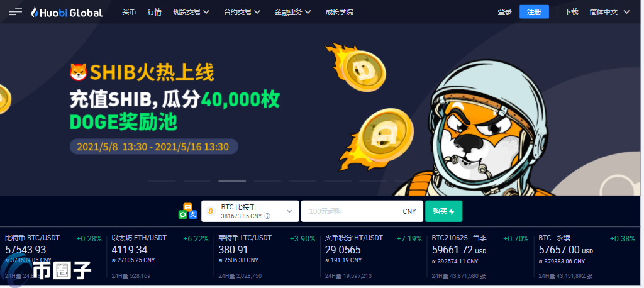644x288 pixels.
Task: Expand the 现货交易 dropdown menu
Action: [191, 12]
